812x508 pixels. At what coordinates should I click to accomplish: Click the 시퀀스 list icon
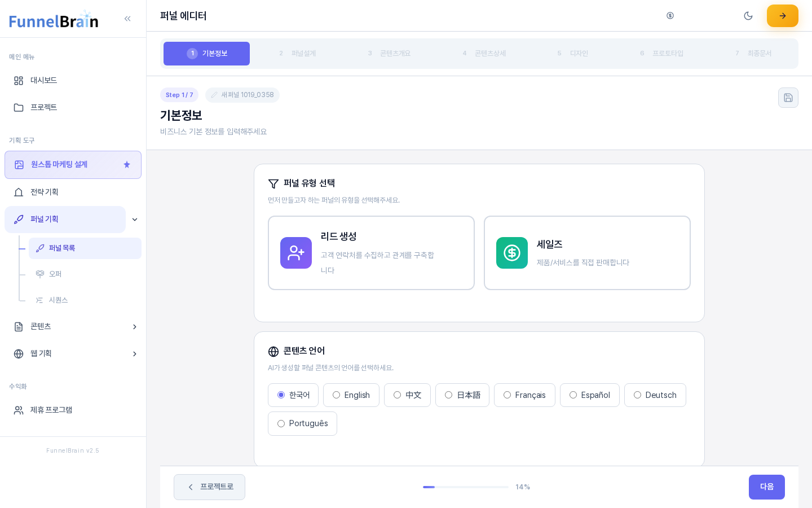point(40,300)
